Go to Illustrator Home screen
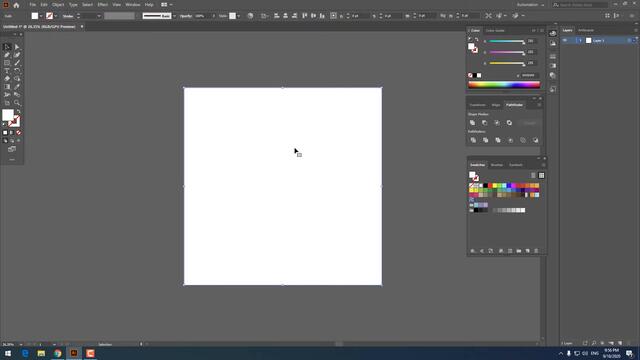The width and height of the screenshot is (640, 360). click(16, 5)
